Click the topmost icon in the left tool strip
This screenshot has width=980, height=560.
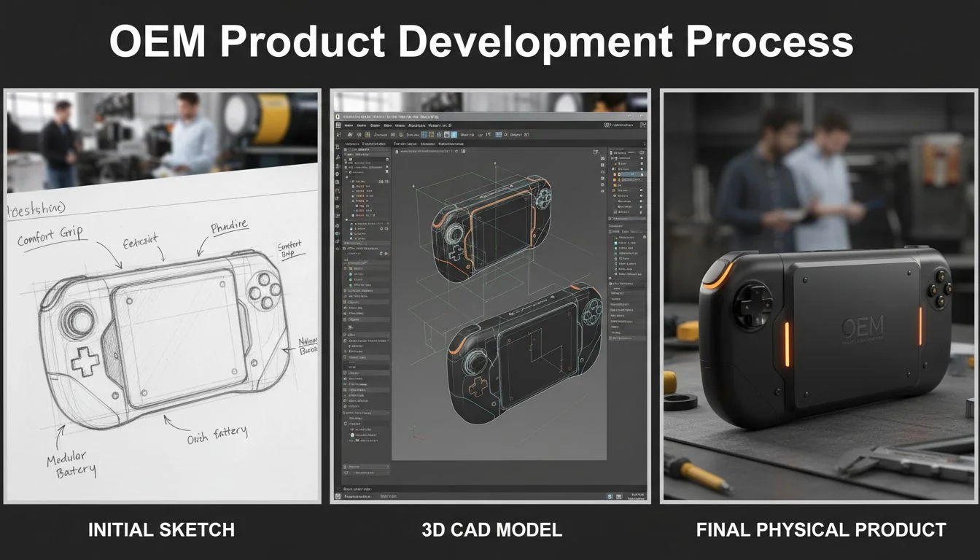338,146
